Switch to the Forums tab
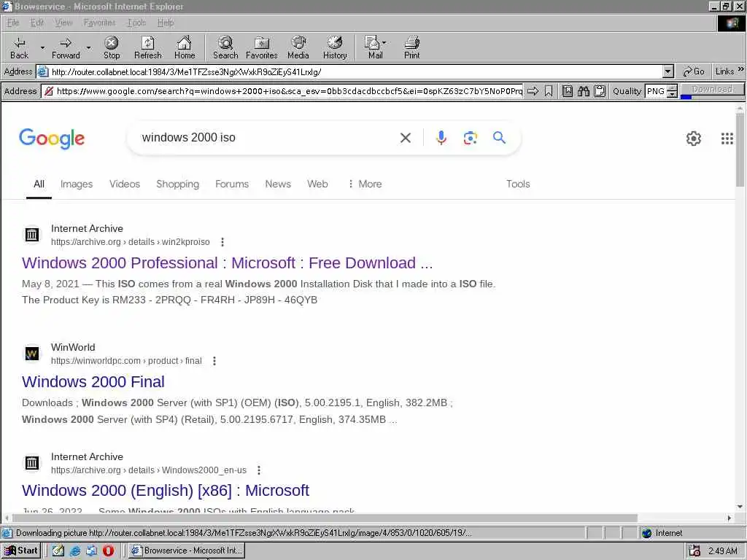This screenshot has width=747, height=560. (232, 184)
